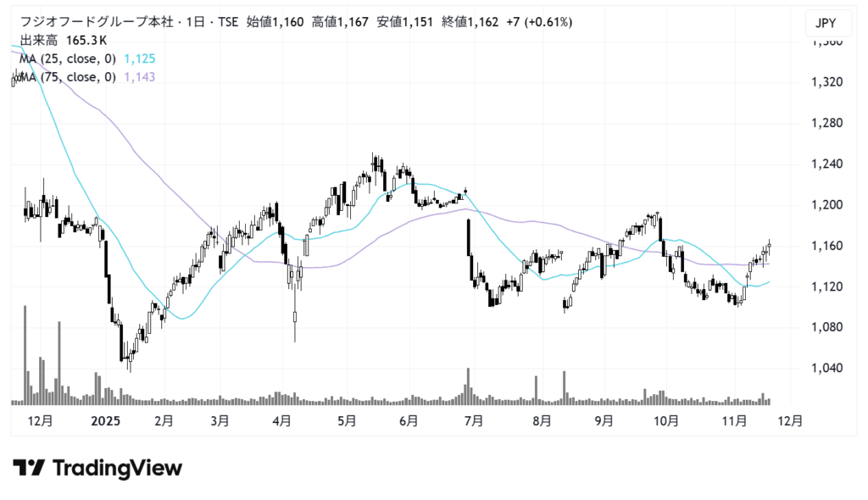This screenshot has width=868, height=500.
Task: Click the 1,125 MA 25 value
Action: [139, 58]
